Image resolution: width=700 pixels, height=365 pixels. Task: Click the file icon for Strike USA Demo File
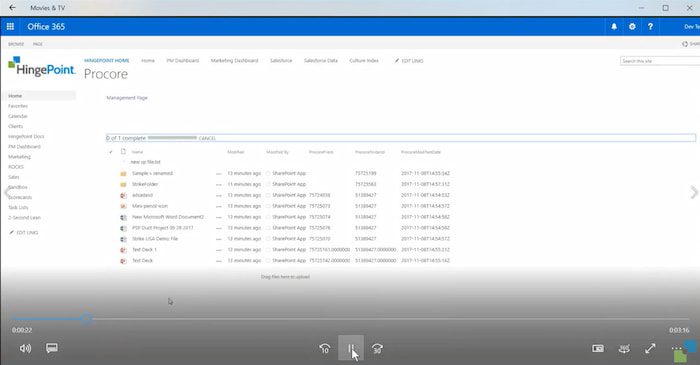pos(123,239)
